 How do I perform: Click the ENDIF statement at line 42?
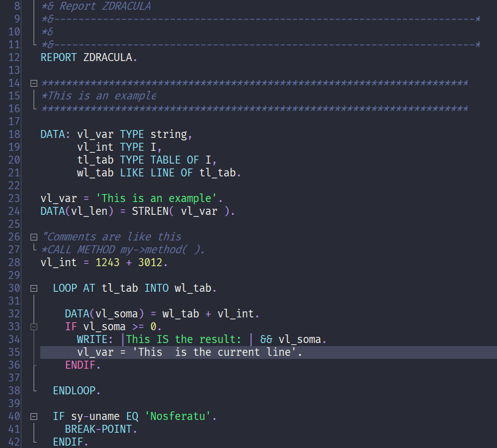point(74,441)
